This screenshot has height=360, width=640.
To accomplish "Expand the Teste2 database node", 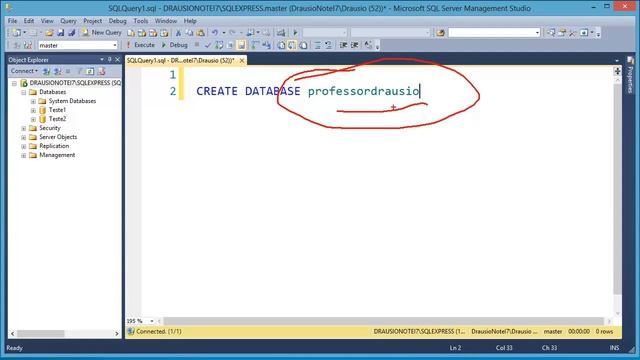I will (33, 119).
